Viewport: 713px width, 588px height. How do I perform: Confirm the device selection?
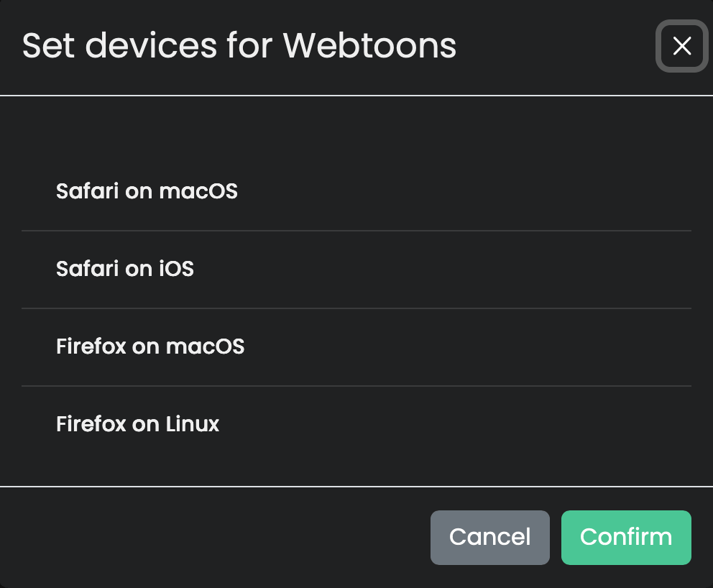(625, 537)
